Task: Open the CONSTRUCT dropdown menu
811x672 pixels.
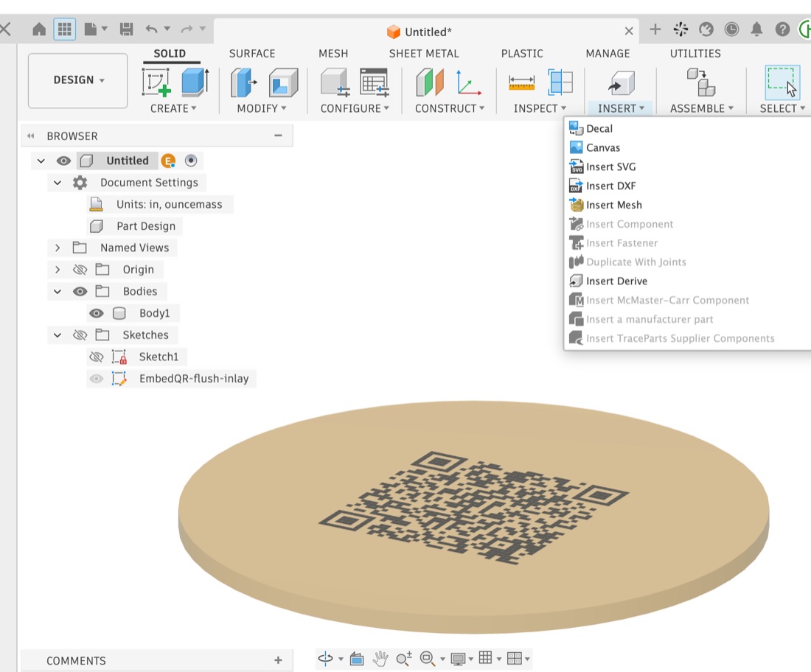Action: tap(450, 108)
